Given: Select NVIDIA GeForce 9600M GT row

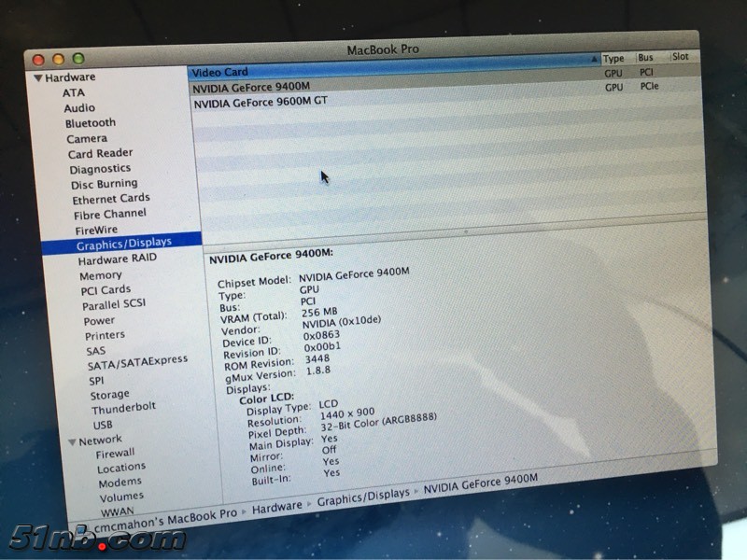Looking at the screenshot, I should (x=260, y=104).
